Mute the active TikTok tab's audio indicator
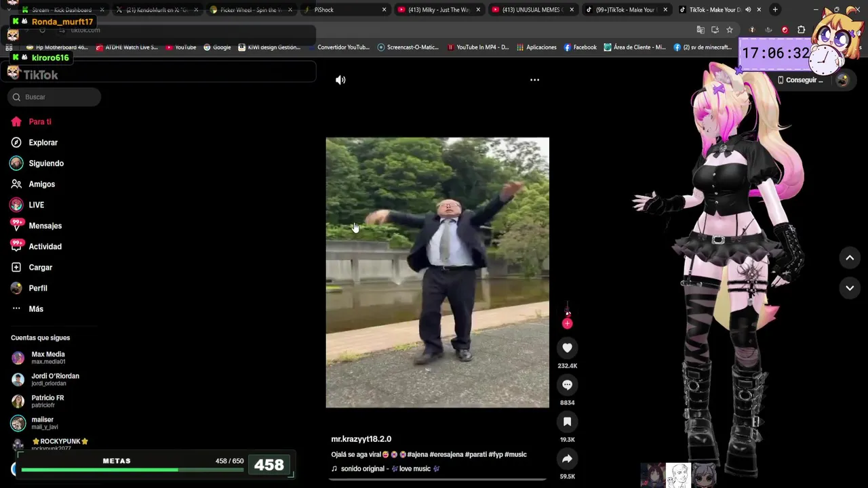Image resolution: width=868 pixels, height=488 pixels. (748, 9)
